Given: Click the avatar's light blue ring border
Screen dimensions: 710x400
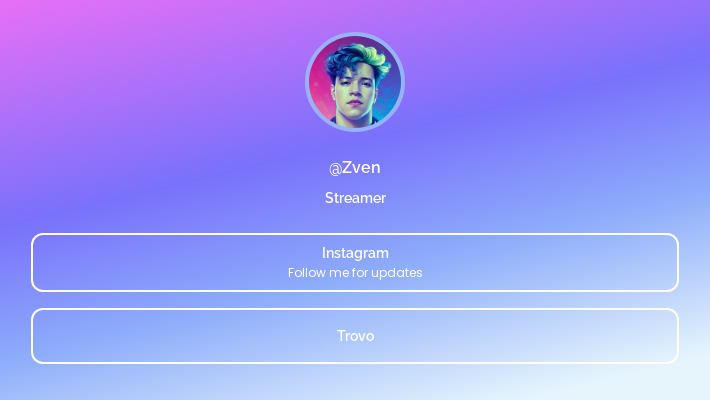Looking at the screenshot, I should pos(355,34).
